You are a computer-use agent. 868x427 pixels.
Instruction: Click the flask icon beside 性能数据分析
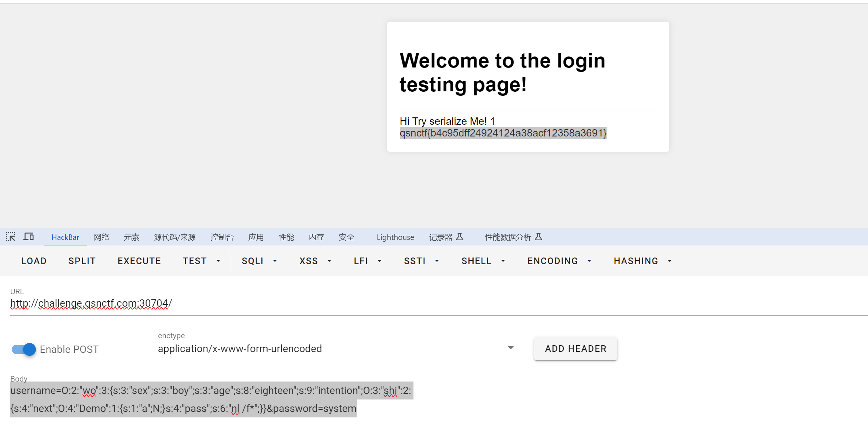click(x=538, y=237)
